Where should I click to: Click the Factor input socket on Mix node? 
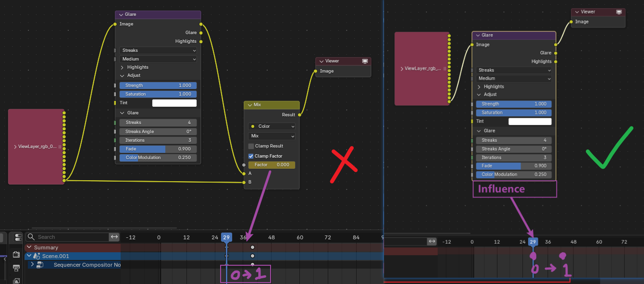pyautogui.click(x=244, y=165)
